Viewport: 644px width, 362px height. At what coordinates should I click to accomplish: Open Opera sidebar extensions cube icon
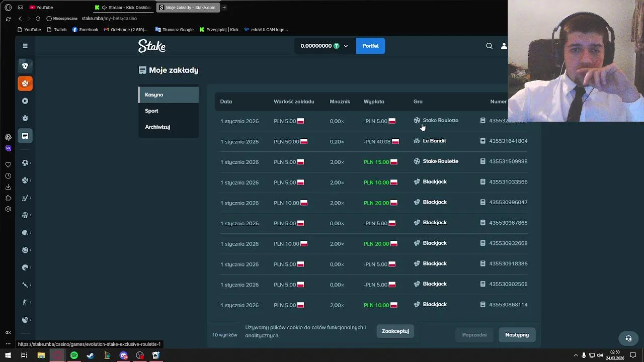(x=8, y=198)
